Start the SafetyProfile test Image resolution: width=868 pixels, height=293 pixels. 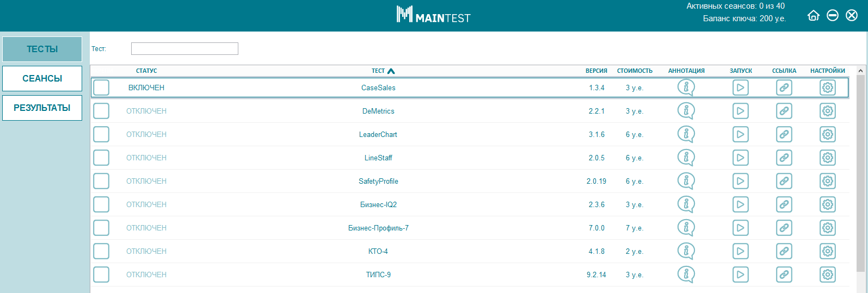click(740, 181)
